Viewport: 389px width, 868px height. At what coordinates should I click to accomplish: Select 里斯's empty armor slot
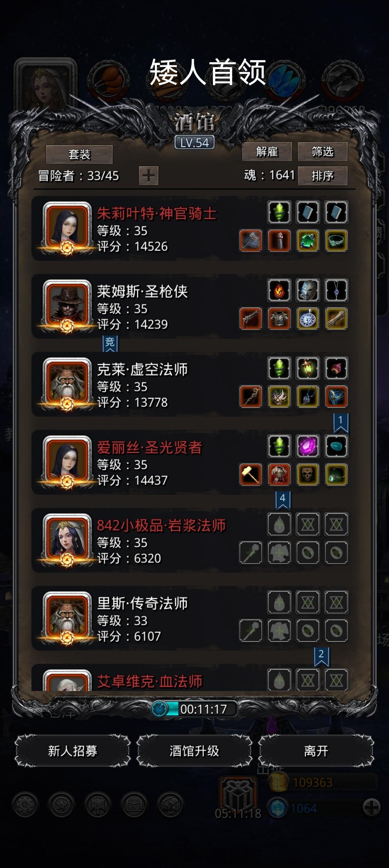coord(279,630)
